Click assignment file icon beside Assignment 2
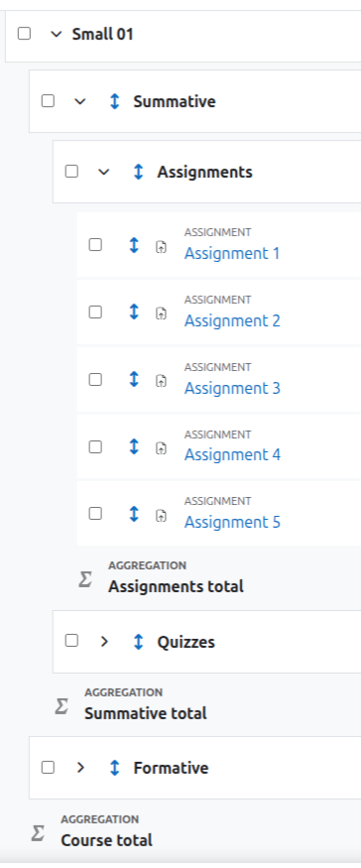Viewport: 361px width, 868px height. tap(161, 313)
